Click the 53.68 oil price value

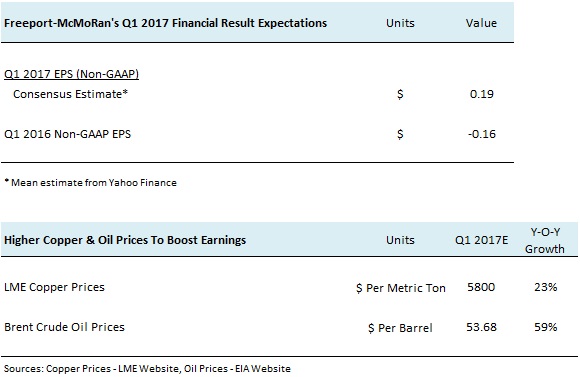tap(481, 327)
